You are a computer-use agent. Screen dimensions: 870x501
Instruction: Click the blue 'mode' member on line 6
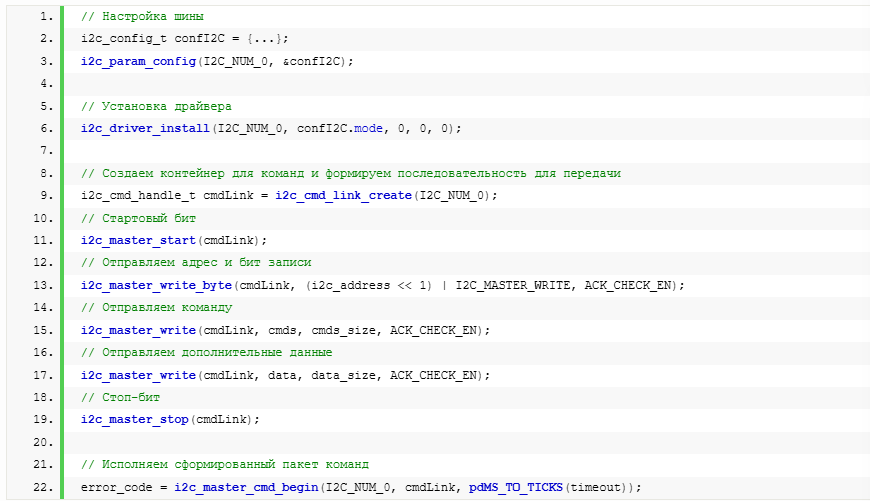tap(368, 129)
